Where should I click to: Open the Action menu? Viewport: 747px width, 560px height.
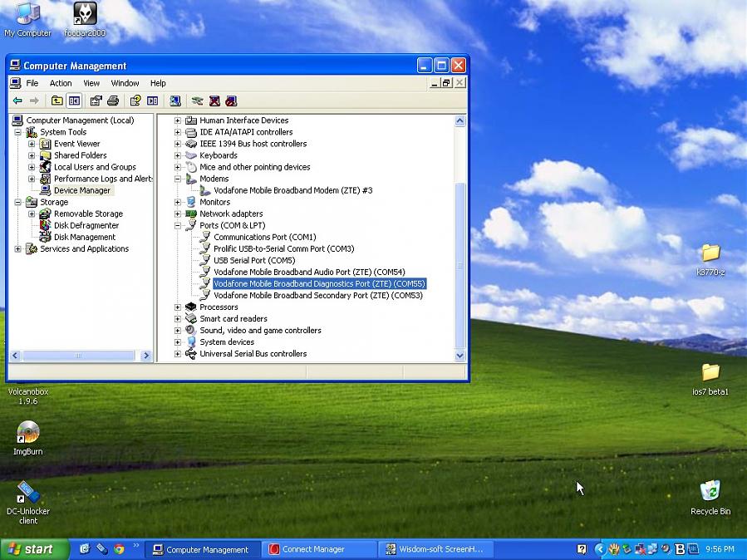[61, 83]
